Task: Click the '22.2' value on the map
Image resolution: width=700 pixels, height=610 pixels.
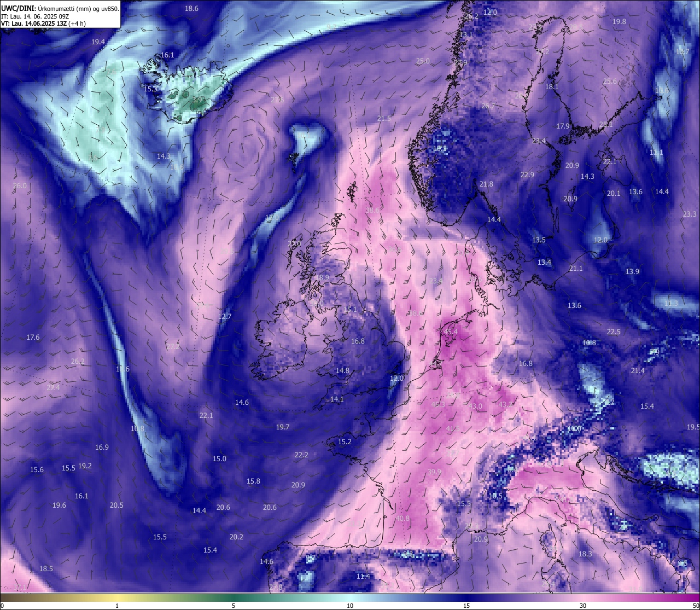Action: click(301, 455)
